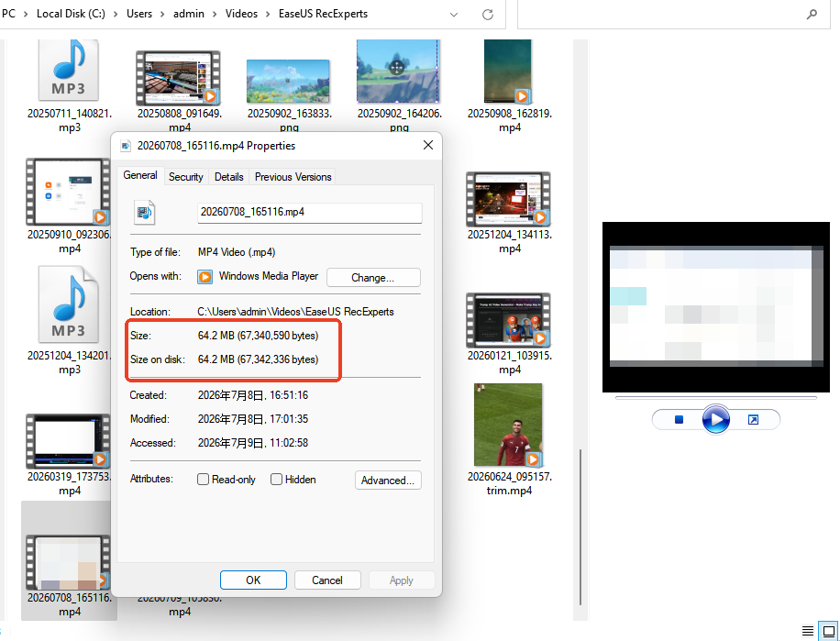
Task: Click the play button in preview pane
Action: tap(715, 419)
